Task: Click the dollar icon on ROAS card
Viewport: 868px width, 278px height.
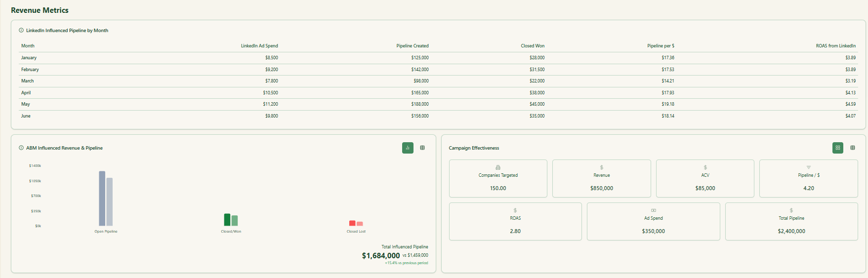Action: pyautogui.click(x=515, y=210)
